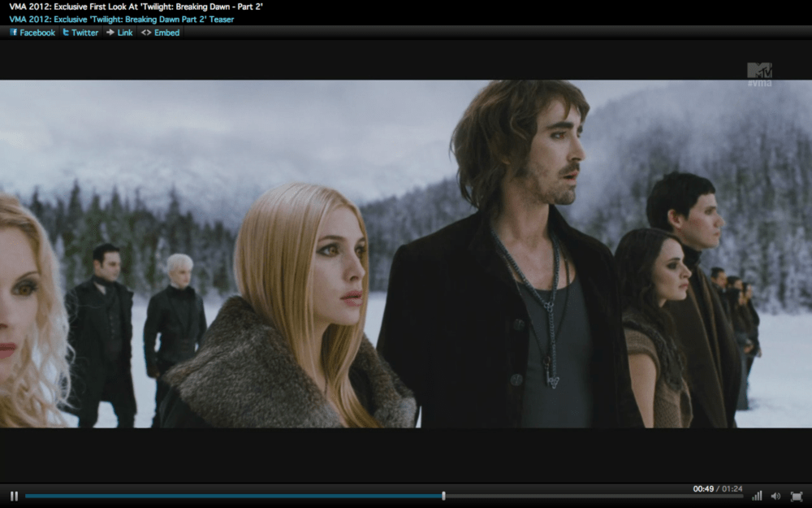
Task: Click the angle brackets Embed icon
Action: coord(146,33)
